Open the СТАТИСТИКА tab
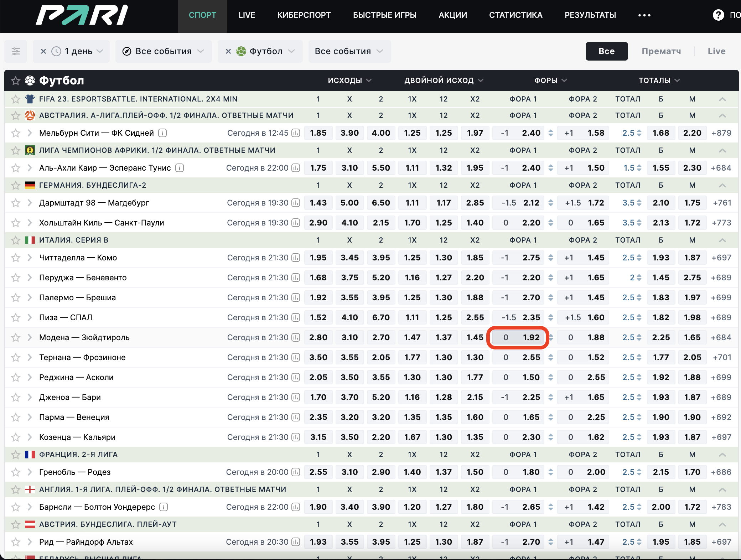 coord(515,15)
